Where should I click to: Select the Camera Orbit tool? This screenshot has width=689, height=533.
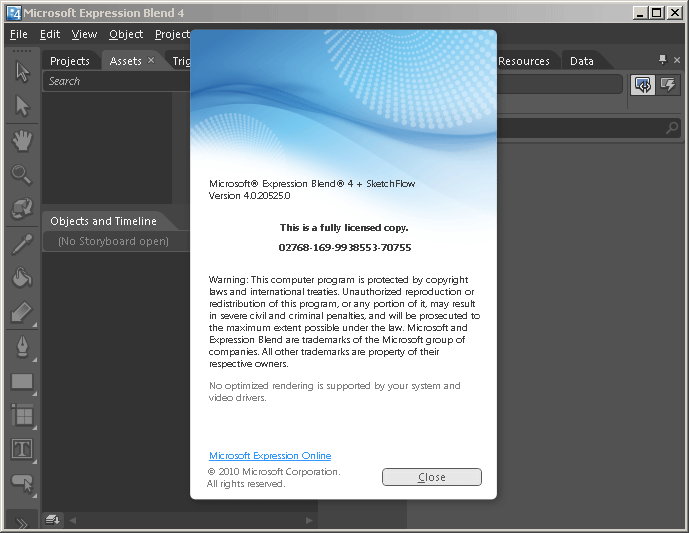point(22,208)
